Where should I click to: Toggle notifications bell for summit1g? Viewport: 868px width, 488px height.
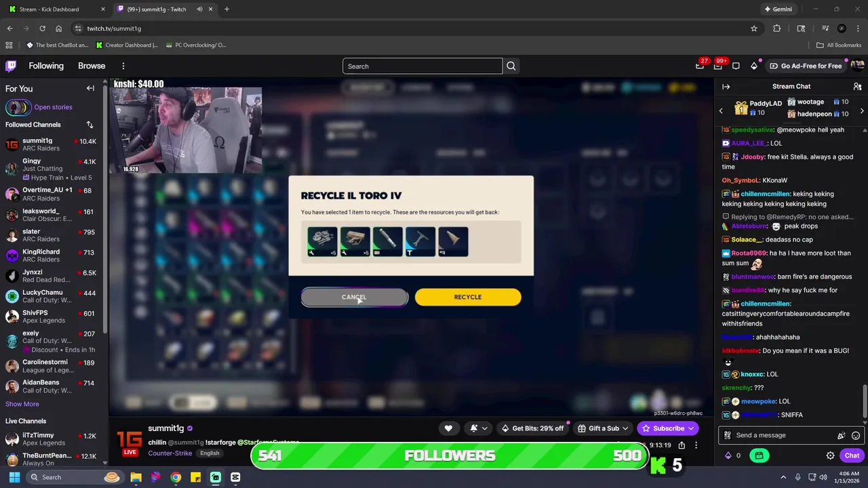[479, 428]
